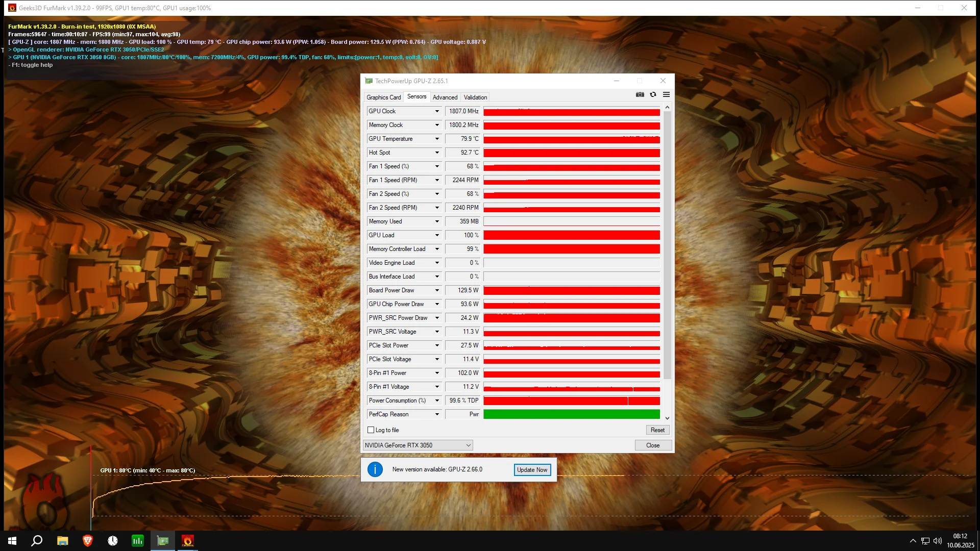The image size is (980, 551).
Task: Enable the Log to file checkbox
Action: tap(371, 430)
